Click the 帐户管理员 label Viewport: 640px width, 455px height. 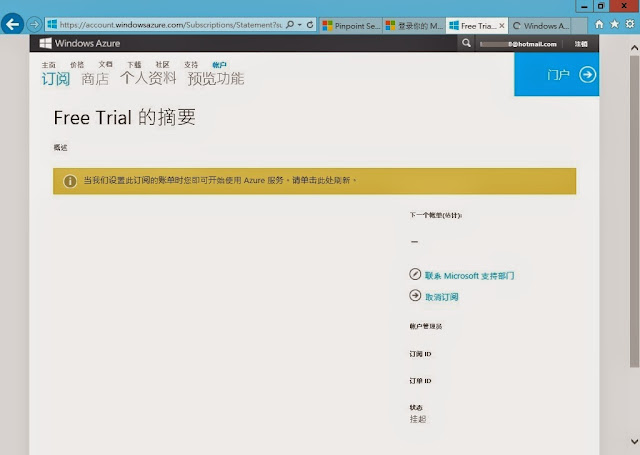tap(426, 326)
